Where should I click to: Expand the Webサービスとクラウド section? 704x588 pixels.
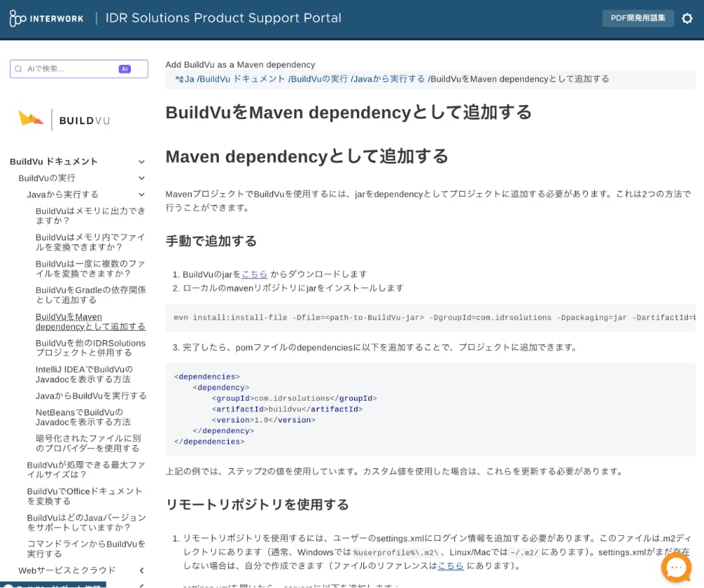141,570
